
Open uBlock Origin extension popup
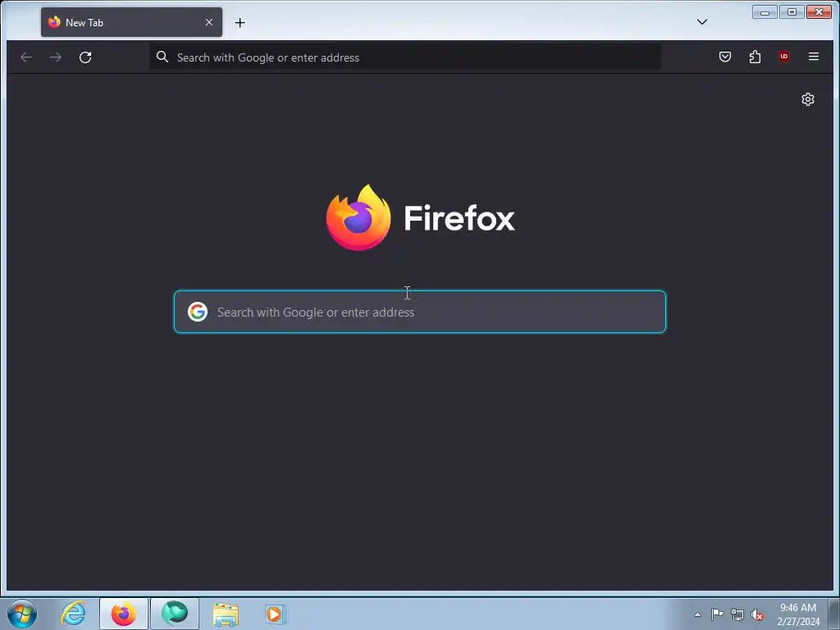pyautogui.click(x=783, y=57)
